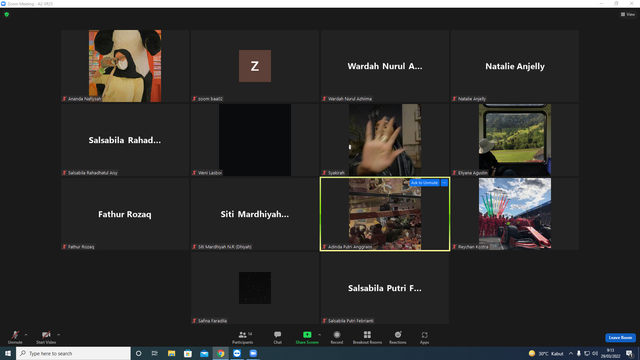Open the Reactions menu

398,337
